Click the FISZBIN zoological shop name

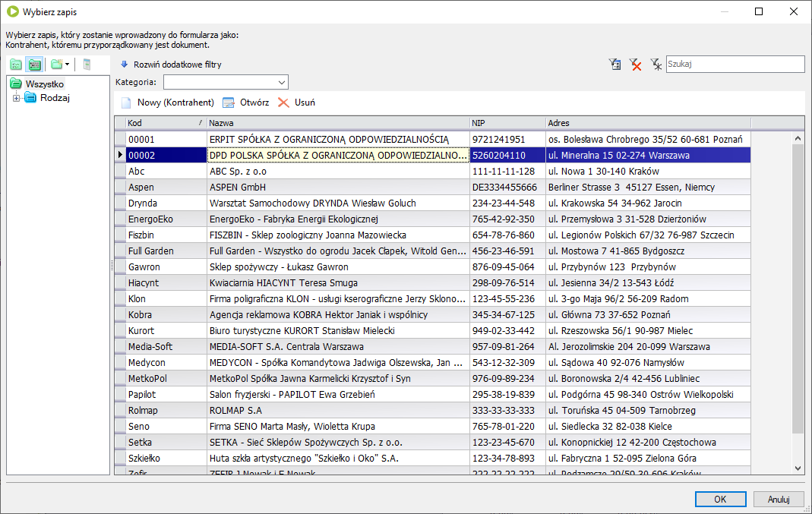click(x=338, y=235)
